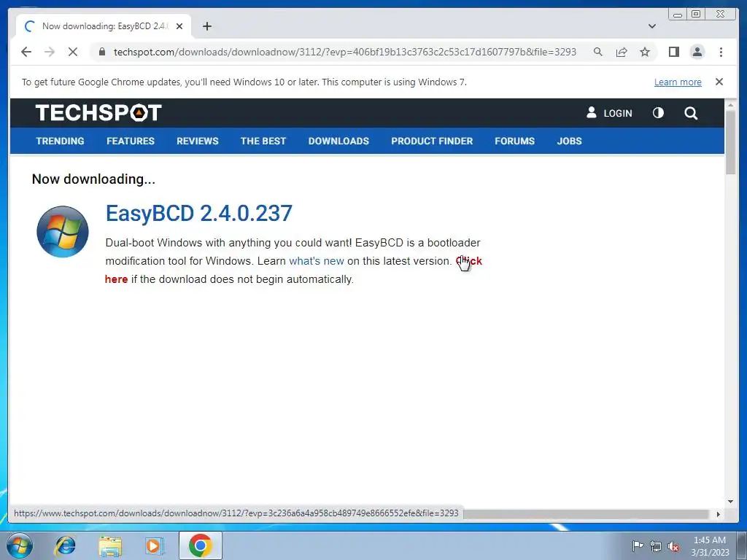This screenshot has width=747, height=560.
Task: Select the Now downloading EasyBCD tab
Action: point(104,26)
